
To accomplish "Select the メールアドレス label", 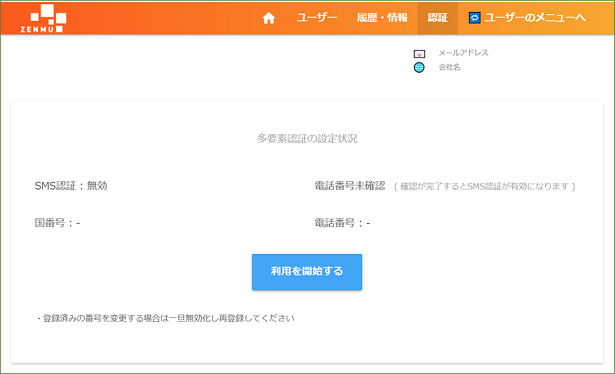I will (463, 53).
